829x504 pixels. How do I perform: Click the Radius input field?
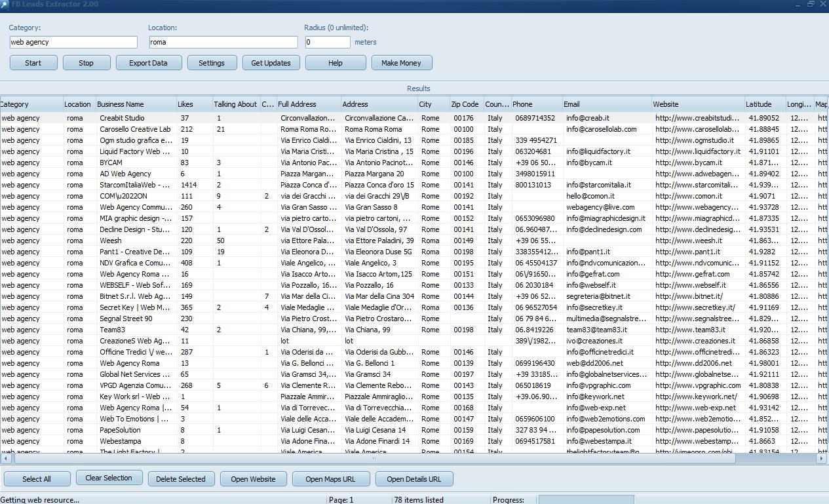327,42
